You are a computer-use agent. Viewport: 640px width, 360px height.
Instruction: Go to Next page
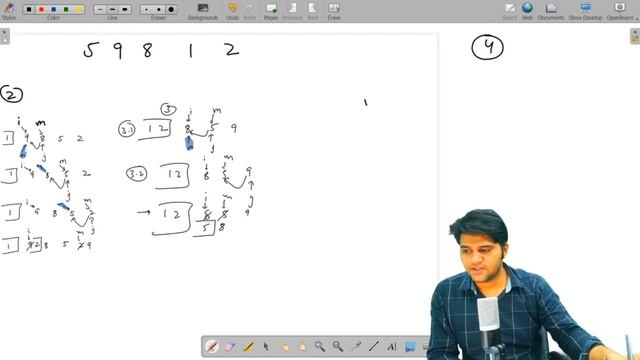point(313,11)
